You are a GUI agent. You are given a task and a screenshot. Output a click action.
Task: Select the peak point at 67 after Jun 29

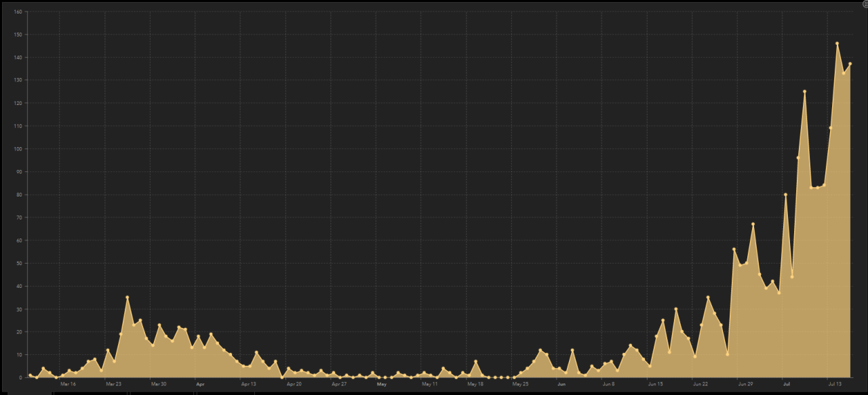click(753, 224)
